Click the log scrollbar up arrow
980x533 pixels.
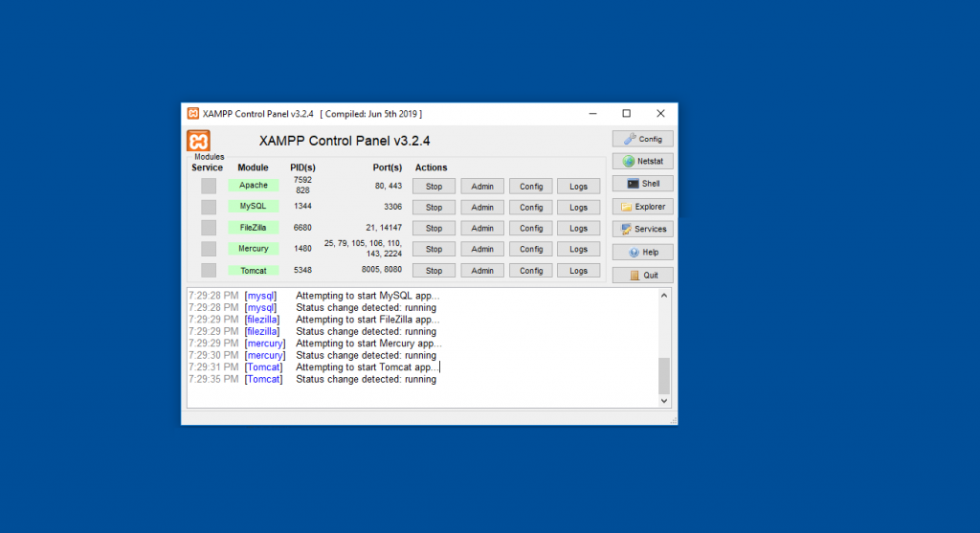pos(664,296)
